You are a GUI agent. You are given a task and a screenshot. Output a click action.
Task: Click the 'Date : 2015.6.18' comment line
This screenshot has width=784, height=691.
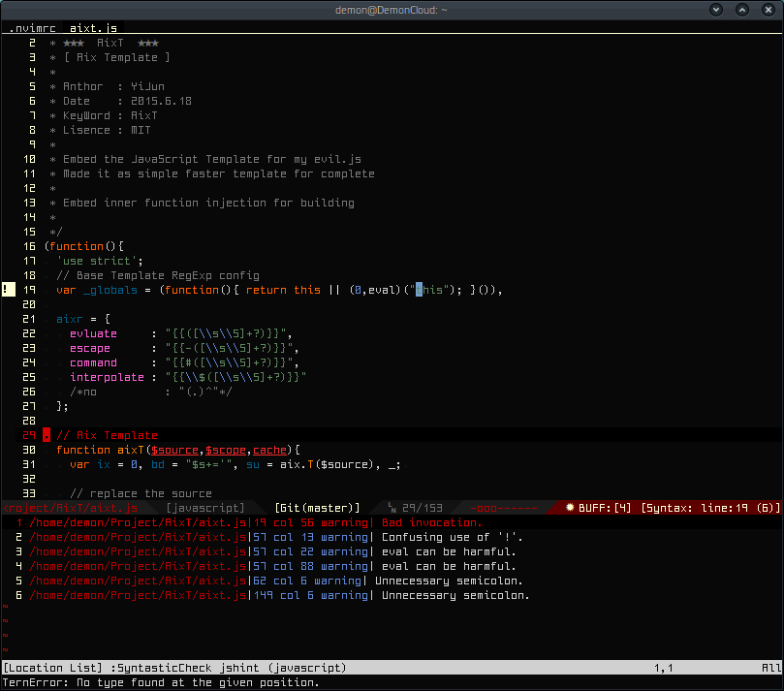[120, 101]
